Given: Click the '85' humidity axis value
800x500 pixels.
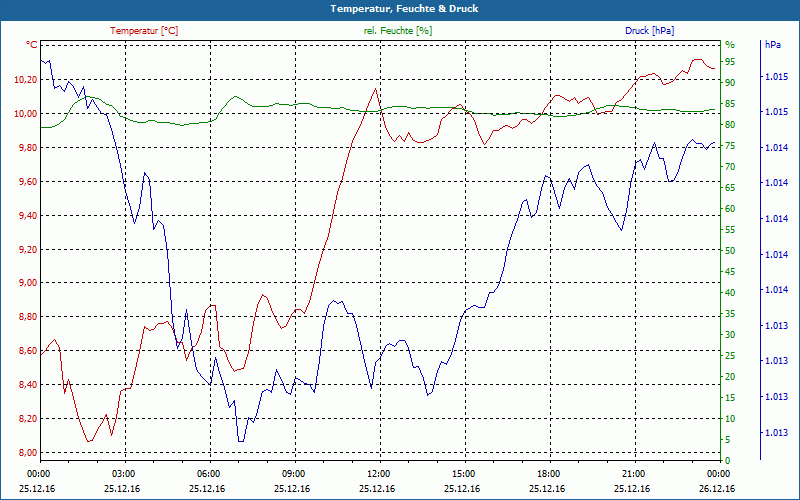Looking at the screenshot, I should (x=730, y=104).
